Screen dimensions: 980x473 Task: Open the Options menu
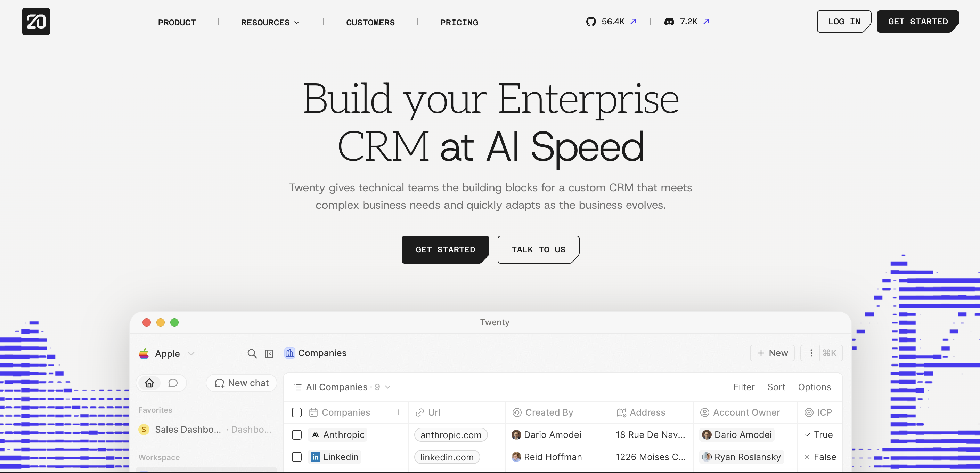click(x=814, y=387)
